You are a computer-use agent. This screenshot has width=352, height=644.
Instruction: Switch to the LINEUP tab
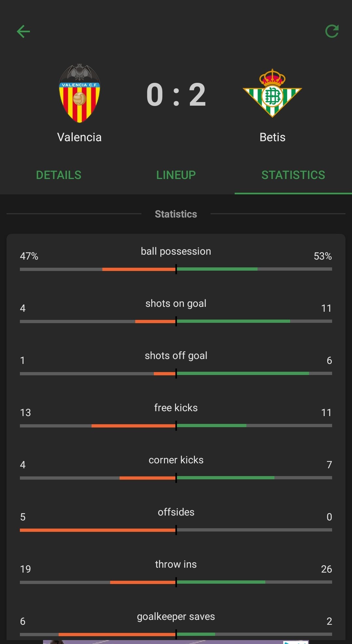(176, 175)
